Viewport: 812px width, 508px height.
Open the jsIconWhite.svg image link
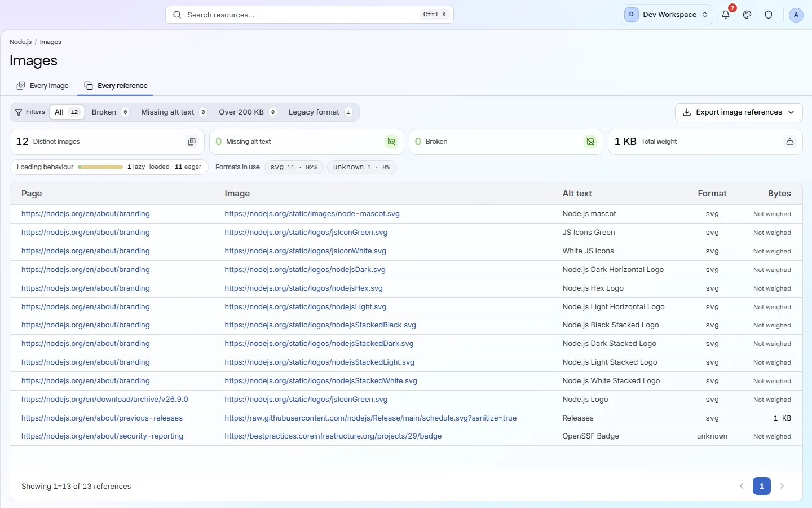click(305, 251)
